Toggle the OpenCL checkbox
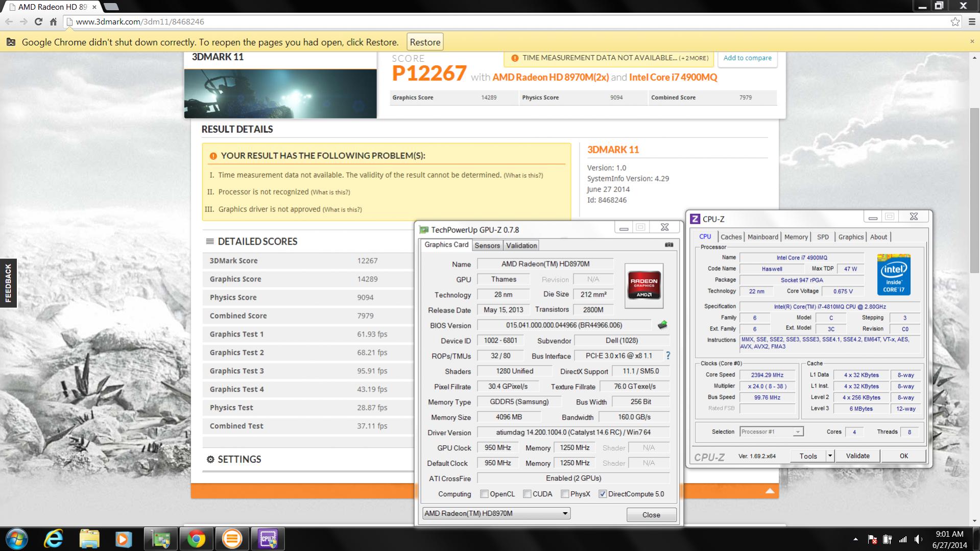980x551 pixels. 484,494
